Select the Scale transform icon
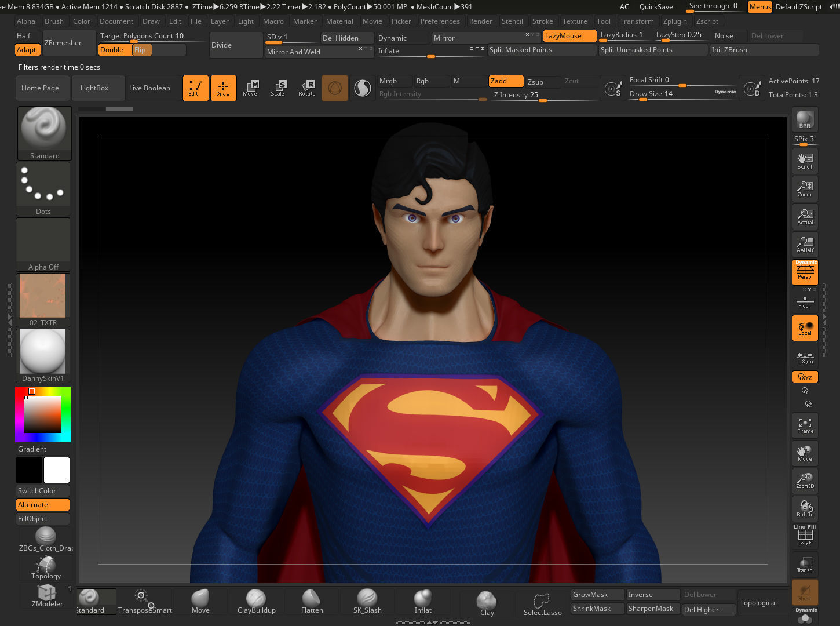This screenshot has width=840, height=626. tap(278, 88)
